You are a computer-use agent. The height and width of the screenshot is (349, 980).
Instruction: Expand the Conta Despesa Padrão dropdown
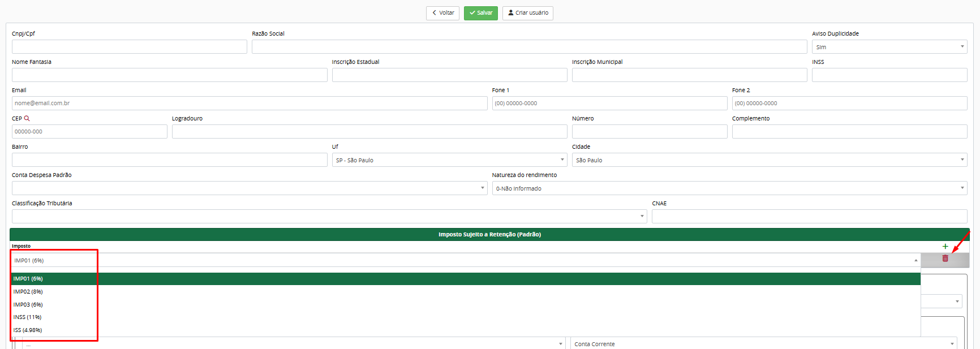pos(249,188)
